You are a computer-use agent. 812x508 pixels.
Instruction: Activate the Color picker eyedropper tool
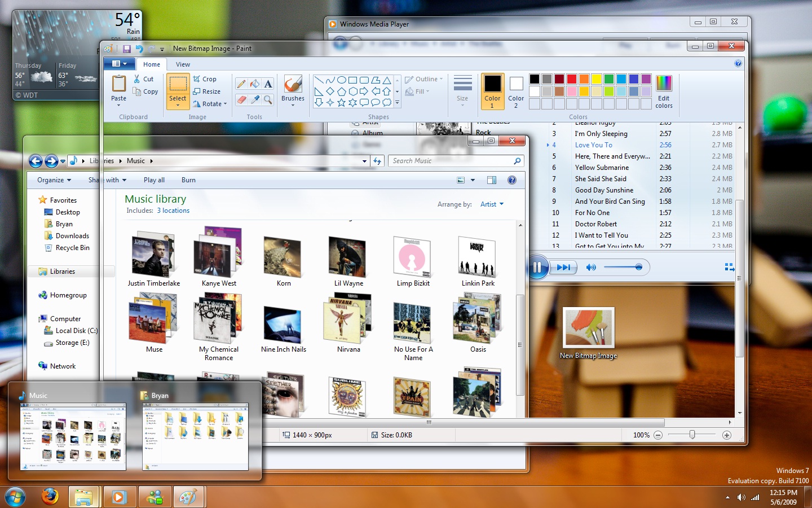coord(255,99)
